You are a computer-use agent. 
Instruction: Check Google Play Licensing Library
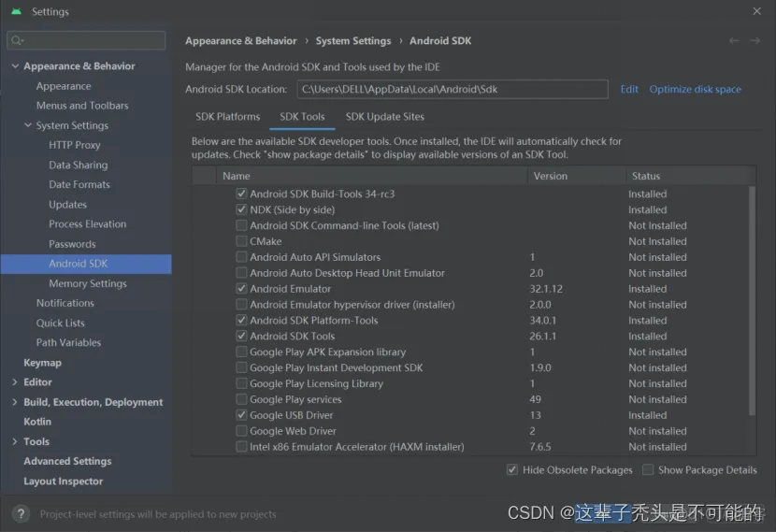241,383
